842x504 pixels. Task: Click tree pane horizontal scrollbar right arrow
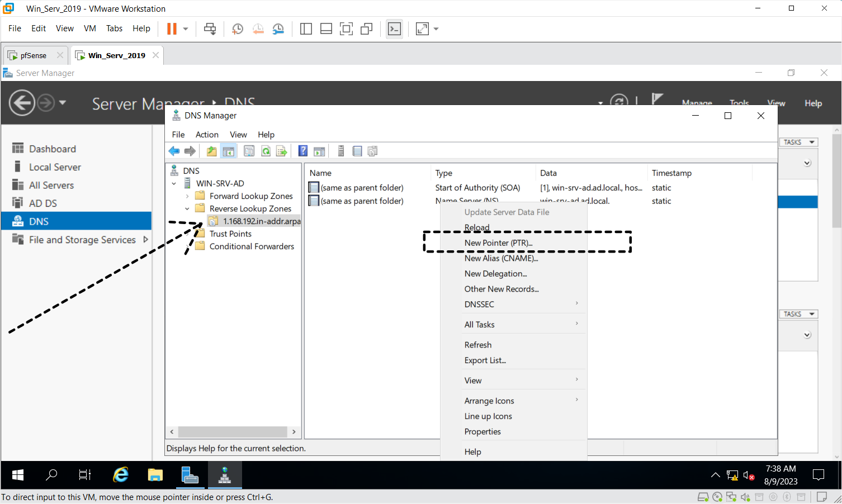coord(294,432)
